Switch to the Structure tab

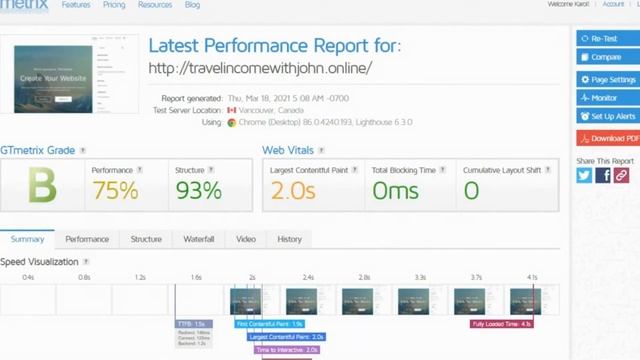tap(146, 239)
